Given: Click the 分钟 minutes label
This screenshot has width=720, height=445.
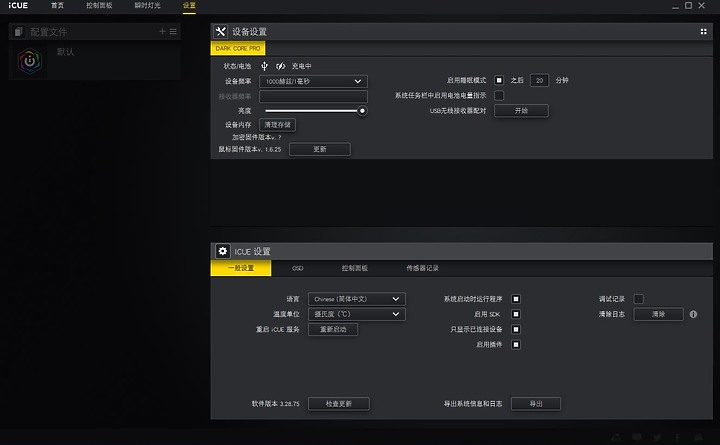Looking at the screenshot, I should tap(562, 80).
